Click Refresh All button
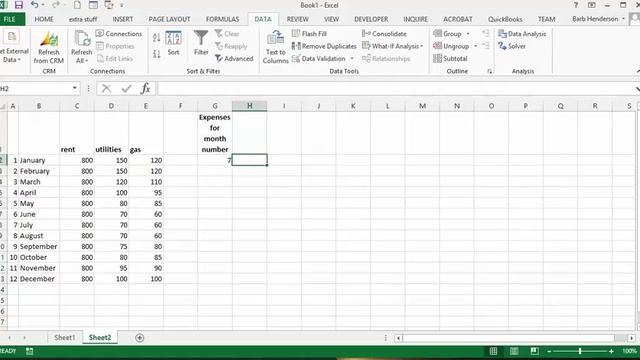This screenshot has width=640, height=360. coord(81,47)
